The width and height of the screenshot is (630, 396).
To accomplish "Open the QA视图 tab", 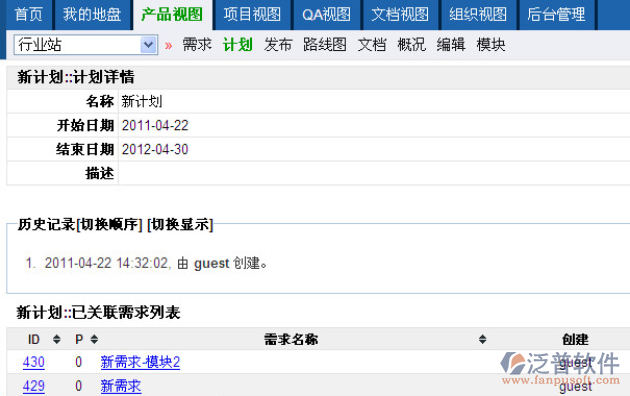I will click(326, 15).
